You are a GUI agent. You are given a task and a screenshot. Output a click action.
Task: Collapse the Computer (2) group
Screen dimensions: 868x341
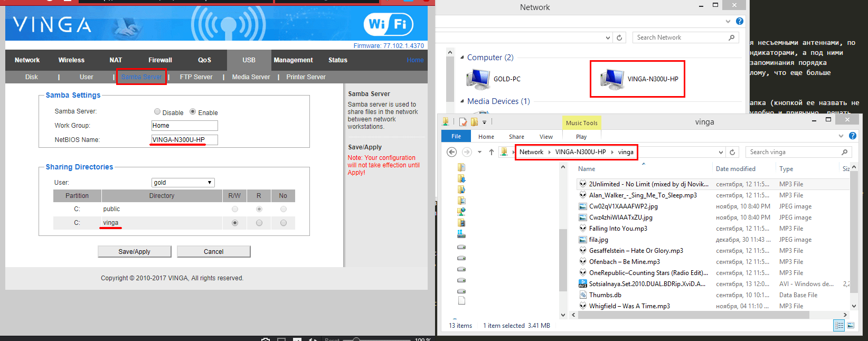(x=463, y=58)
